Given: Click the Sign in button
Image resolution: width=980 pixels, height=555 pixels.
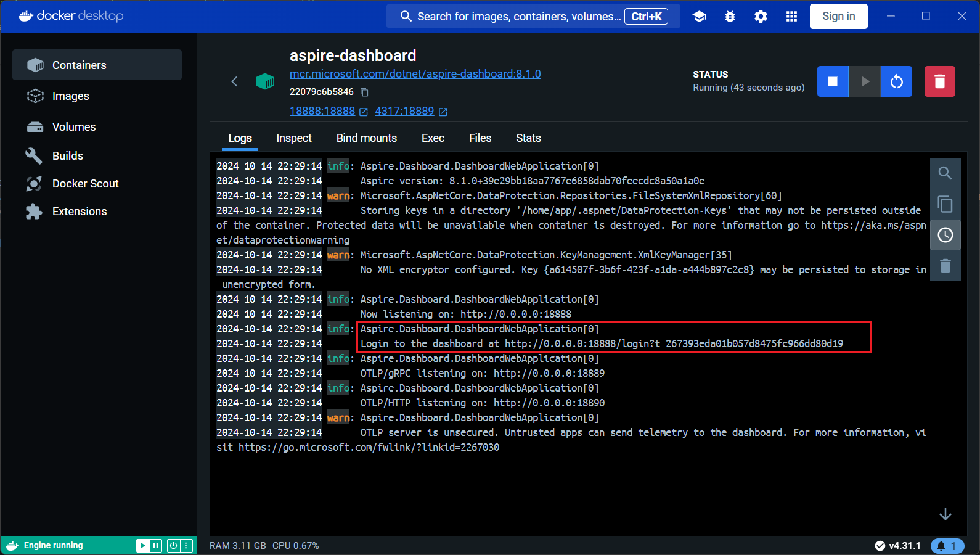Looking at the screenshot, I should [x=839, y=16].
